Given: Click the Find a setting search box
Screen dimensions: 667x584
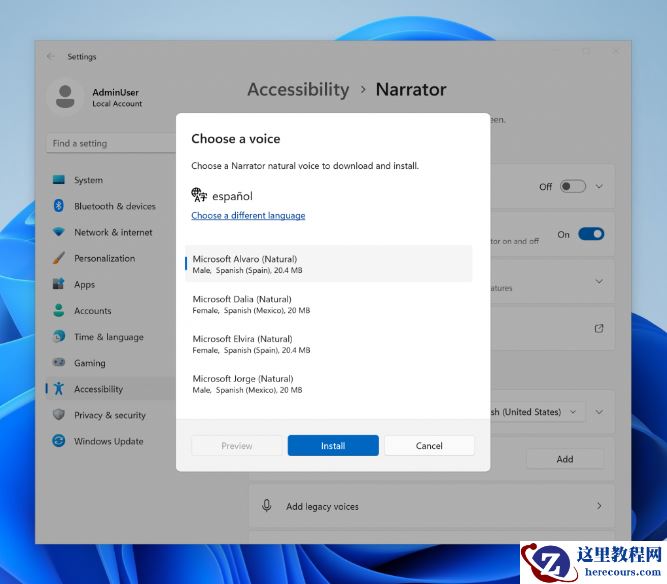Looking at the screenshot, I should (x=110, y=143).
